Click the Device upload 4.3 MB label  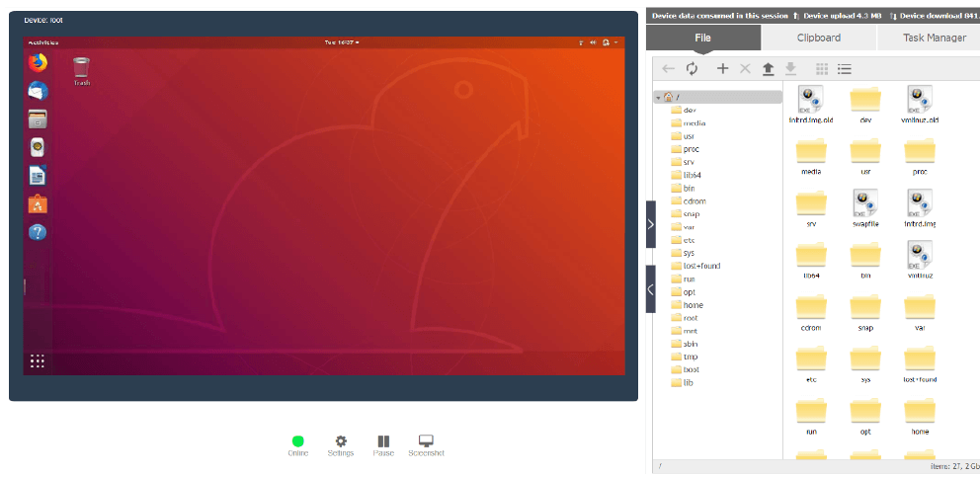point(842,16)
